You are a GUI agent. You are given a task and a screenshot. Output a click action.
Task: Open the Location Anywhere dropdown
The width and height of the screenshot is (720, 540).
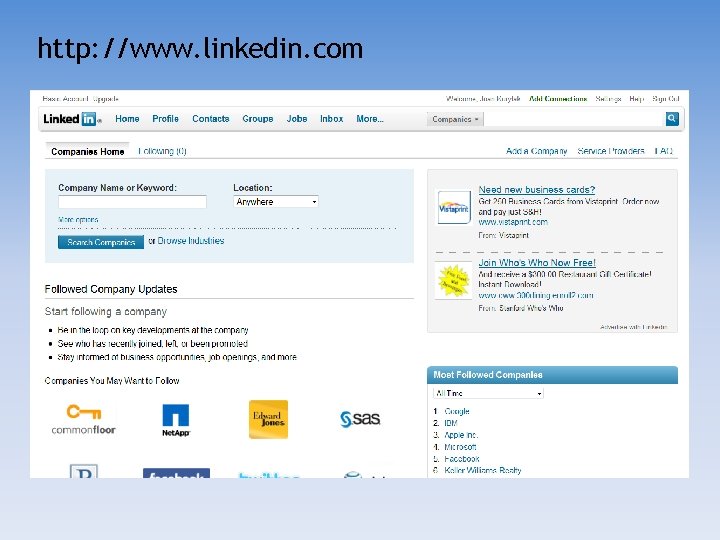tap(276, 202)
